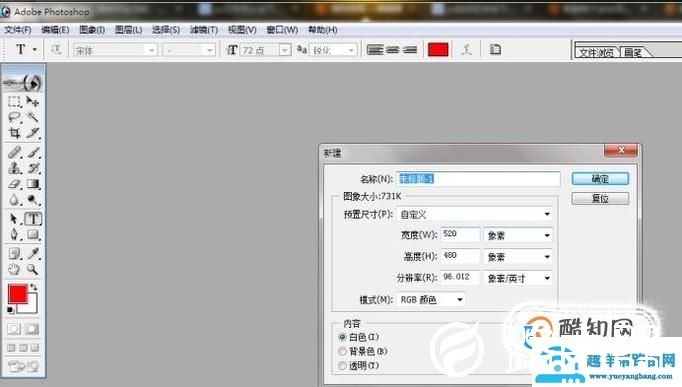Select the Dodge tool

tap(33, 200)
